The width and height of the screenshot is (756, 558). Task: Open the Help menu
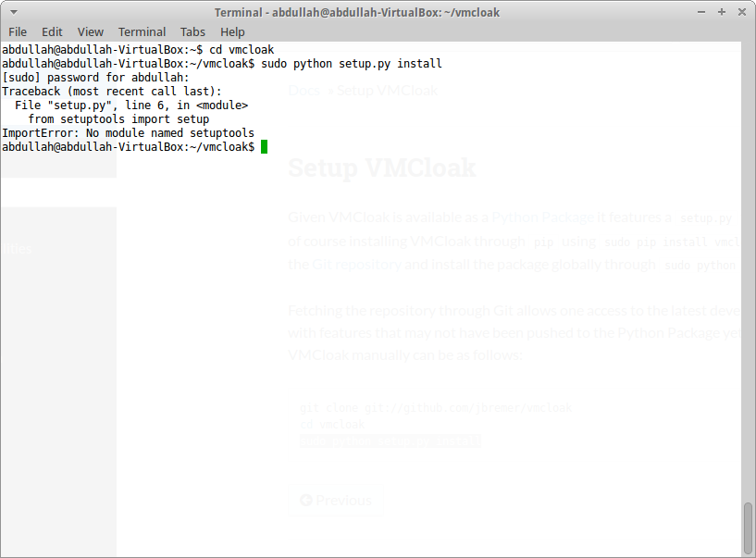pos(232,31)
